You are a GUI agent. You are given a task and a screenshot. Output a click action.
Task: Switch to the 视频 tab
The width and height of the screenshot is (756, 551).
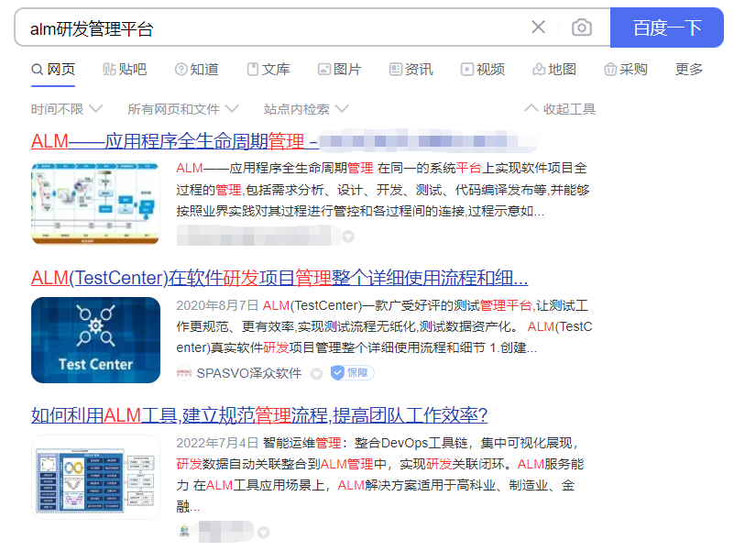pos(483,70)
